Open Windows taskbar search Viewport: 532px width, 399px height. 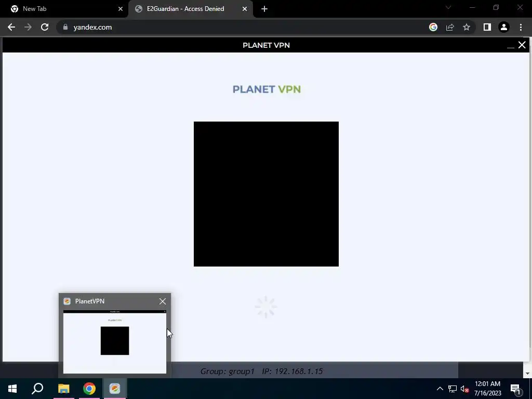click(37, 389)
